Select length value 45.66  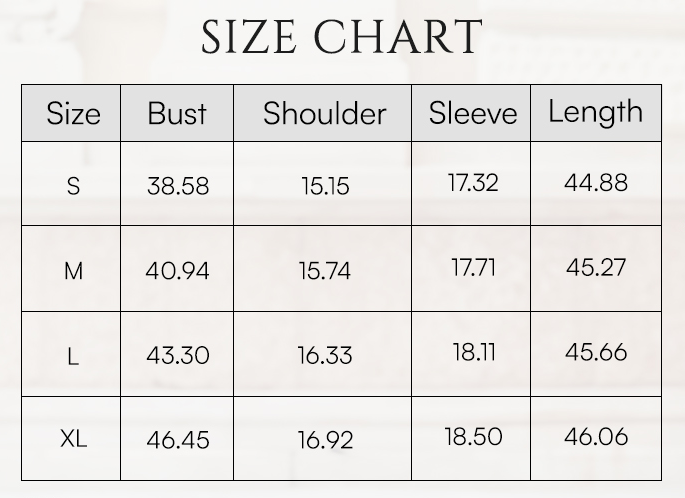596,352
